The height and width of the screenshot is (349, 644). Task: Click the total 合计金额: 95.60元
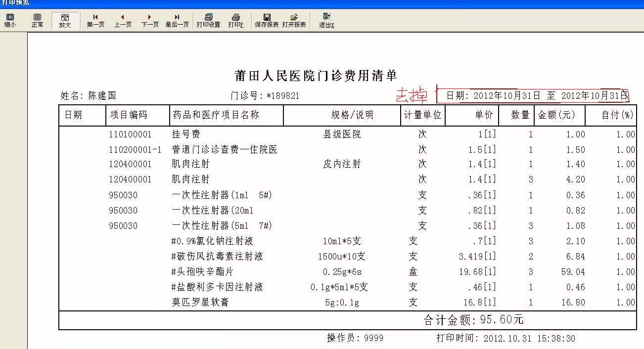point(474,320)
